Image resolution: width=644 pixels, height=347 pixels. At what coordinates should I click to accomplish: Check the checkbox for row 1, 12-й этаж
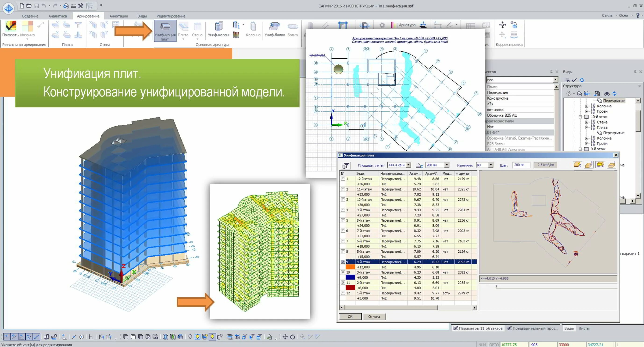click(343, 179)
